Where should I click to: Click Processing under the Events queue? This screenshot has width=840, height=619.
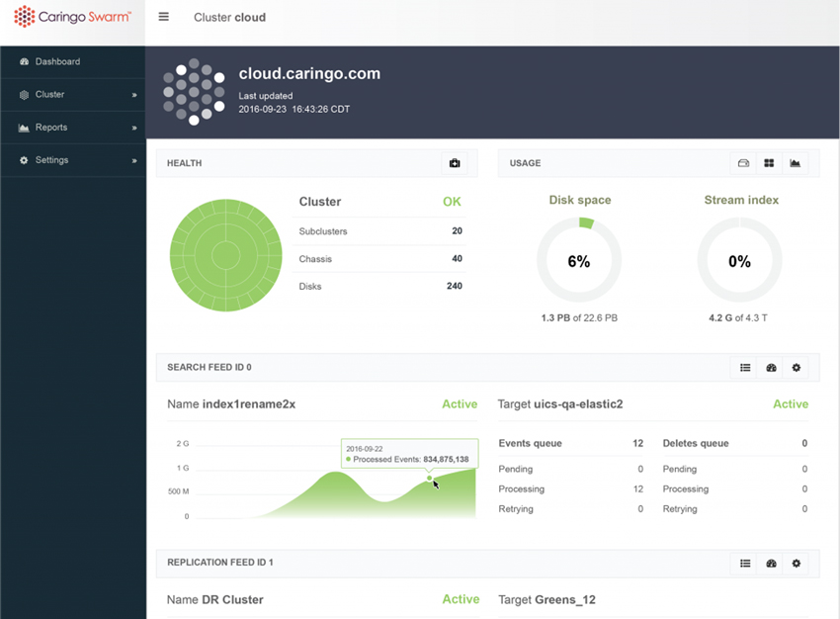[x=521, y=488]
